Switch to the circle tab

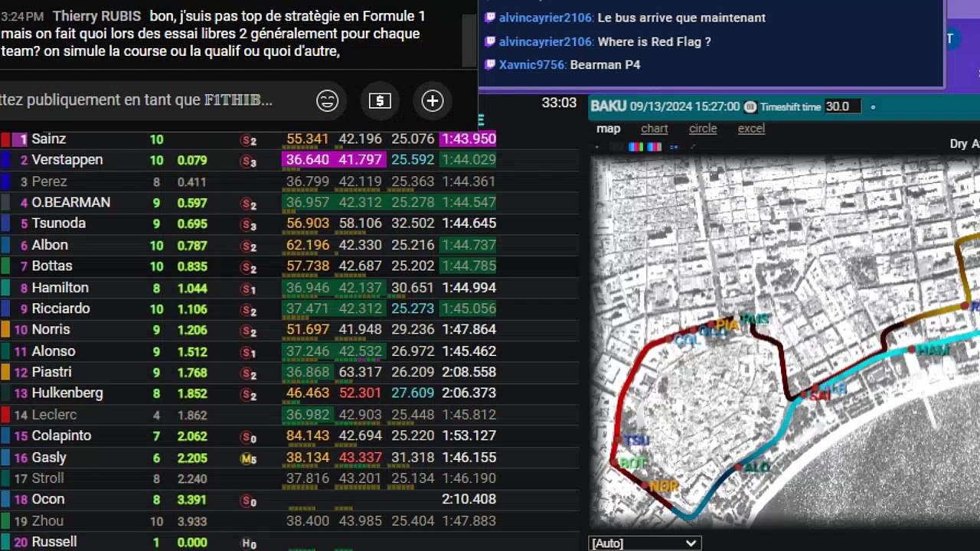click(x=703, y=129)
